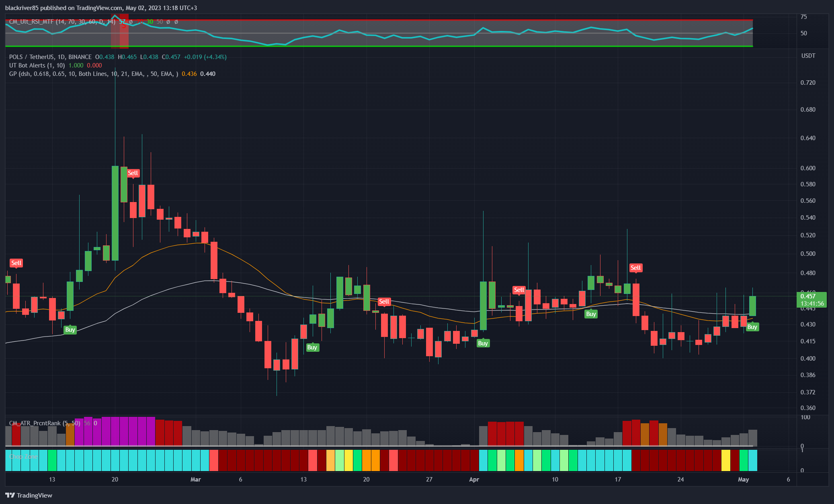Click the Apr date label on the time axis
This screenshot has height=504, width=834.
474,480
